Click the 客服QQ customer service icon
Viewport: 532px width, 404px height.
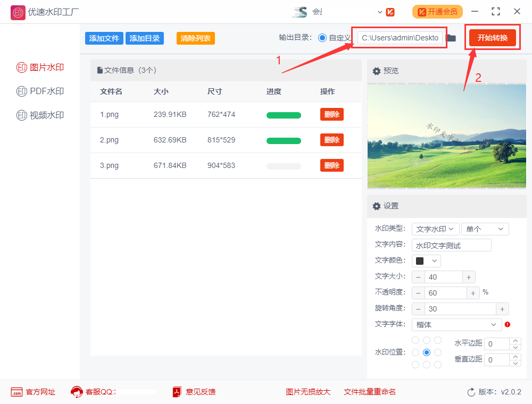(x=77, y=392)
